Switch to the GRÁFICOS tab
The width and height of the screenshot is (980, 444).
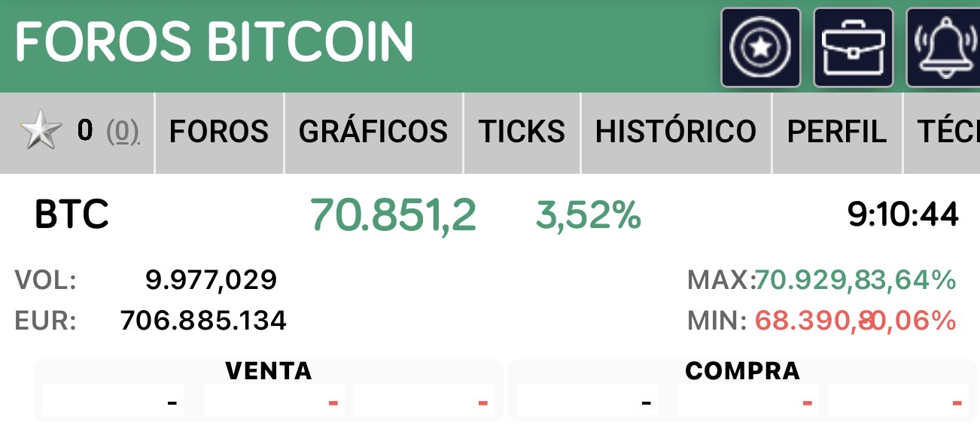[373, 132]
